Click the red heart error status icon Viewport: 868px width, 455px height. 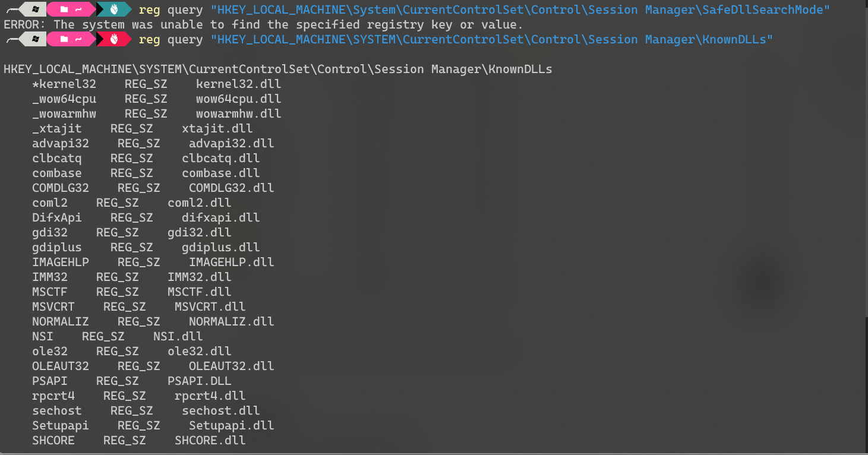click(115, 39)
